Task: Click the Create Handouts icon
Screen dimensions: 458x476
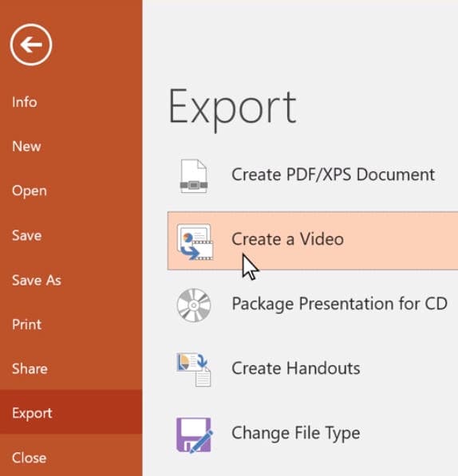Action: tap(193, 369)
